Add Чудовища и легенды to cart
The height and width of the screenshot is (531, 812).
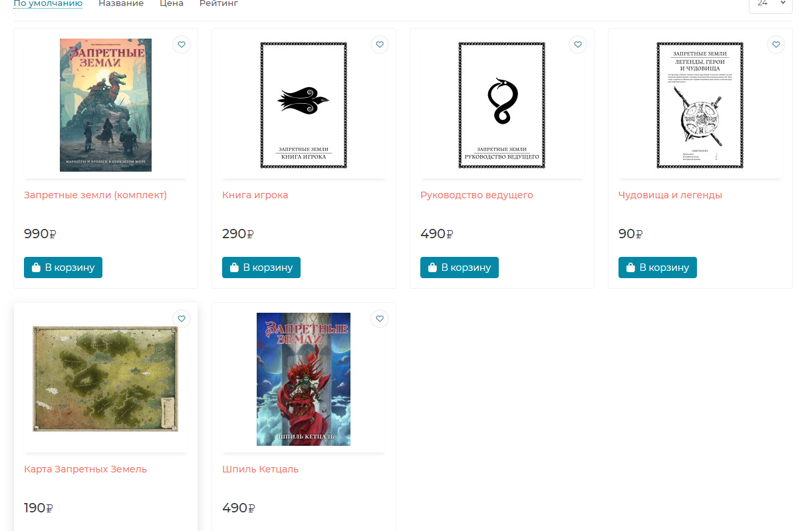tap(658, 267)
